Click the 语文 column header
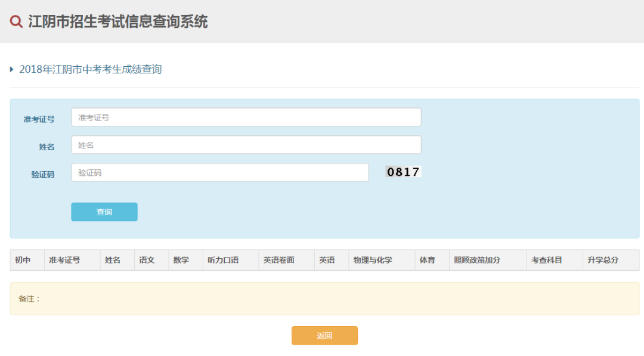Viewport: 644px width, 356px height. coord(147,261)
